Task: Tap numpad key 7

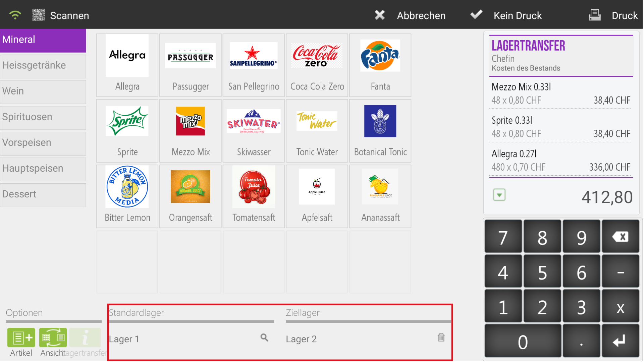Action: tap(503, 237)
